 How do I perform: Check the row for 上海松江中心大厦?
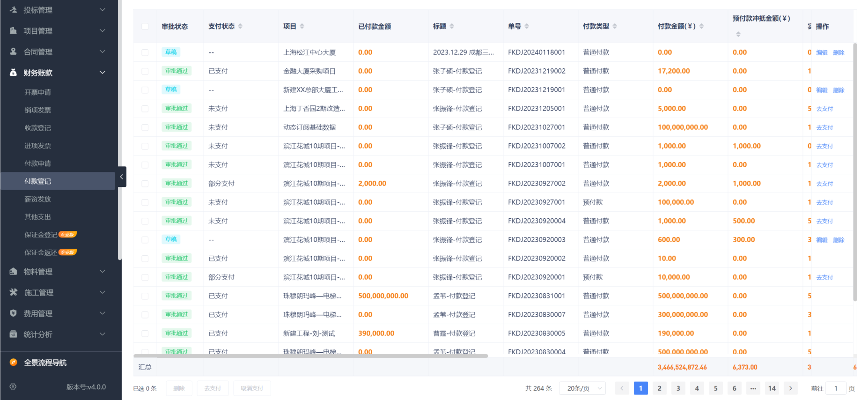[x=145, y=52]
